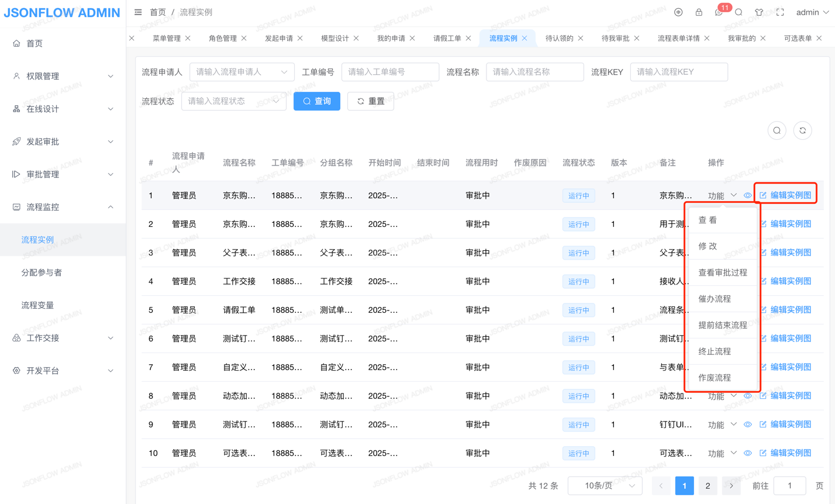The width and height of the screenshot is (835, 504).
Task: Click the eye view icon in row 9
Action: 747,424
